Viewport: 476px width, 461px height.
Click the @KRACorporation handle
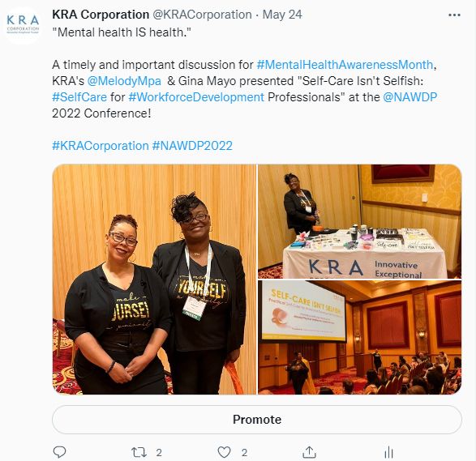click(x=202, y=15)
